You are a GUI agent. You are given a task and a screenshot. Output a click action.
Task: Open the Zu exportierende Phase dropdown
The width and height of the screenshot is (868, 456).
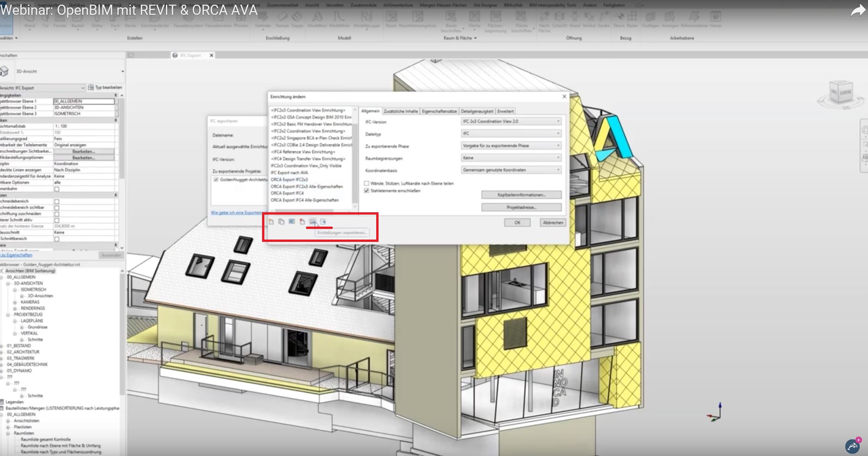pyautogui.click(x=511, y=146)
